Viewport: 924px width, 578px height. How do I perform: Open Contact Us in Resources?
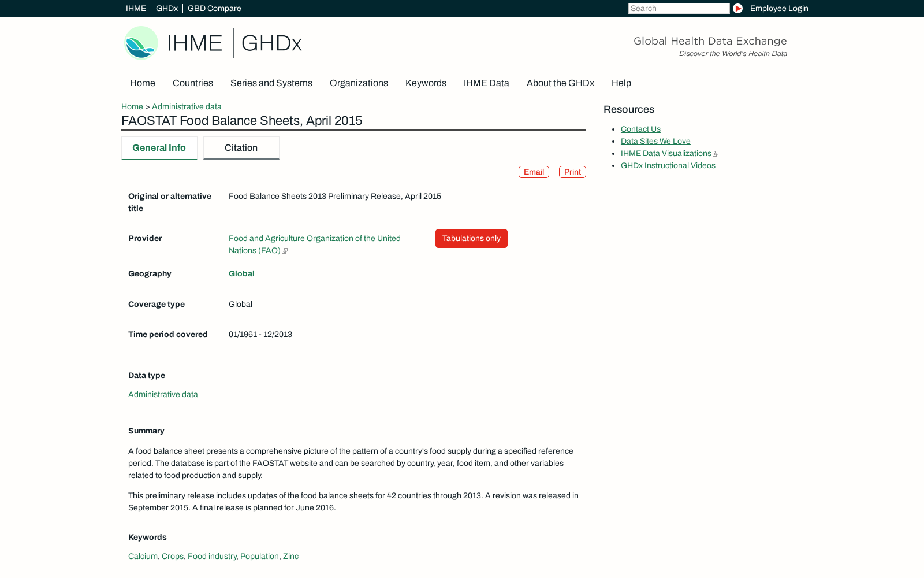pos(640,129)
